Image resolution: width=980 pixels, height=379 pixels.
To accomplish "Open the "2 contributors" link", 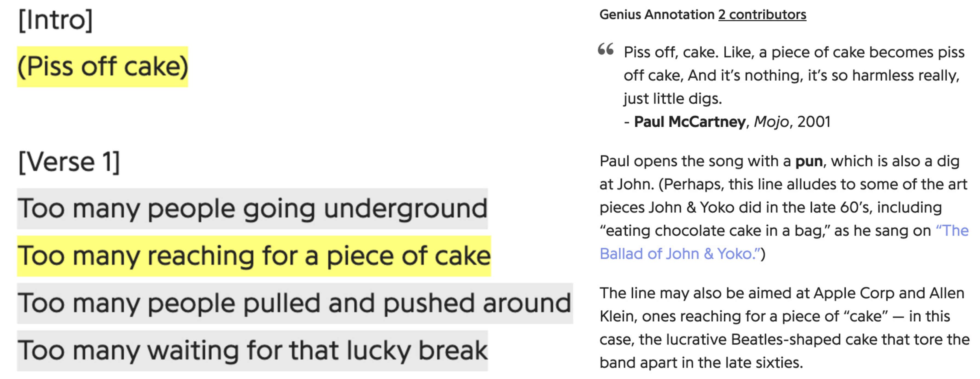I will point(762,15).
